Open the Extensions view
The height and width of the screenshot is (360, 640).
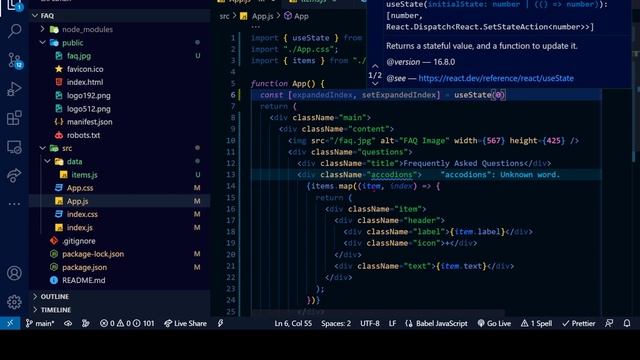click(x=14, y=118)
